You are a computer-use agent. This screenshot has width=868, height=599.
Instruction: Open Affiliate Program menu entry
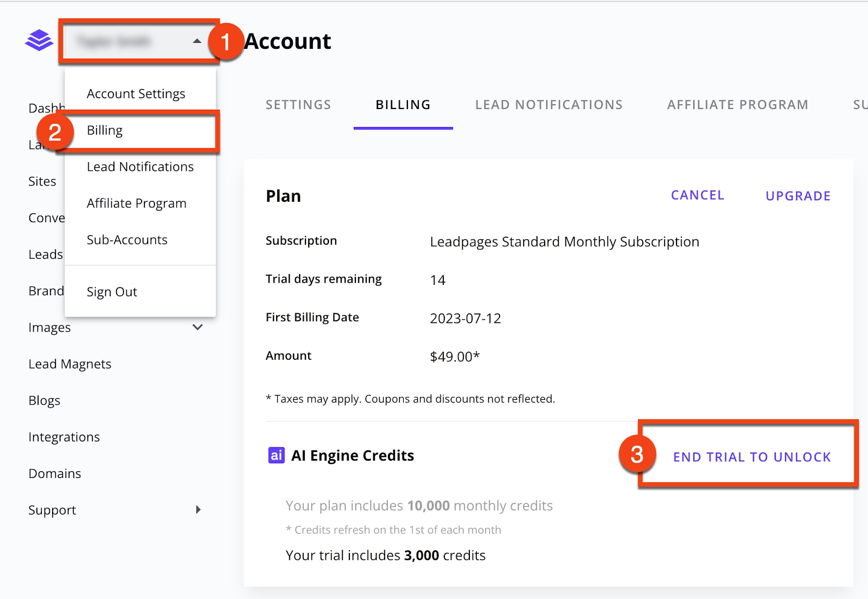click(x=136, y=203)
